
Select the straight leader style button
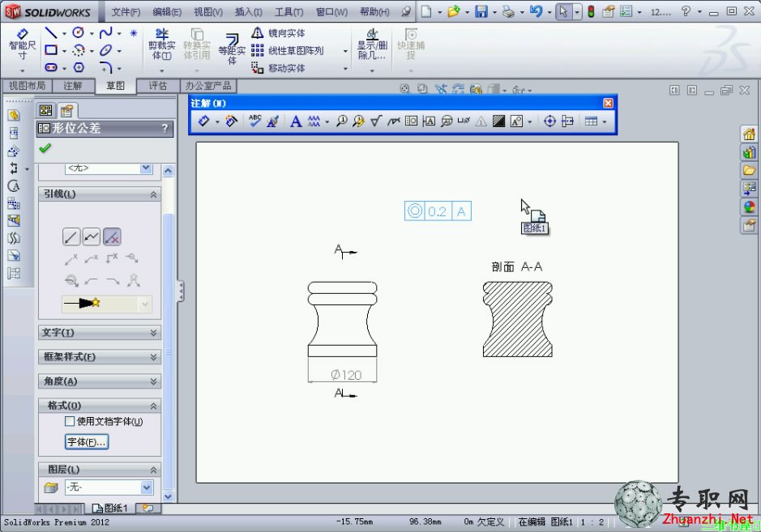(x=71, y=236)
